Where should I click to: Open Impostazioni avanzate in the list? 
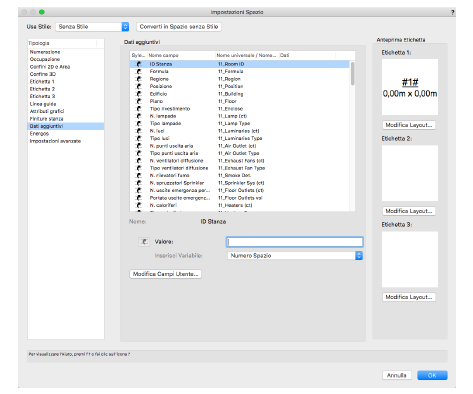click(x=55, y=141)
